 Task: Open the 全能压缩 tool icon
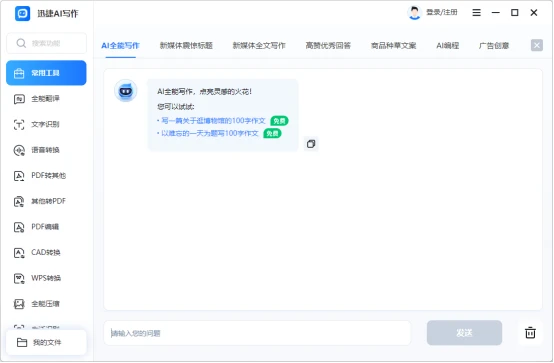click(19, 304)
